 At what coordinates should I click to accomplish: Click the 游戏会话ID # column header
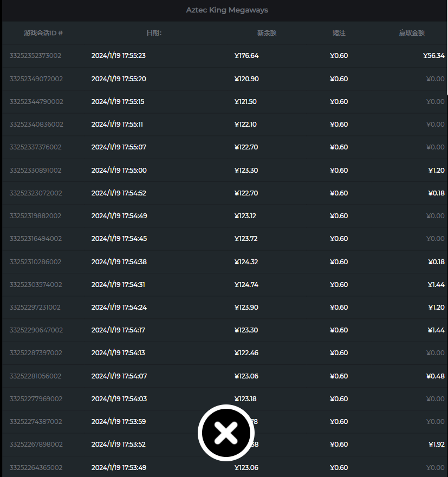[x=43, y=33]
